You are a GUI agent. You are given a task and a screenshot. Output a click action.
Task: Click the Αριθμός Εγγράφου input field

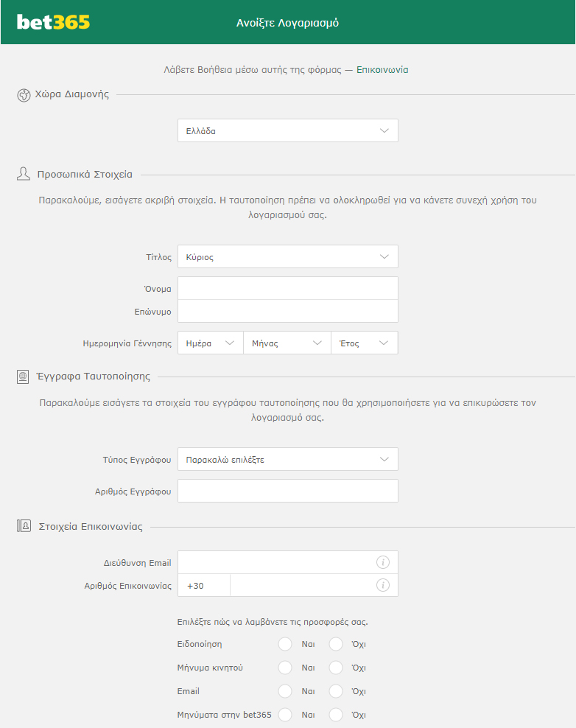(x=287, y=491)
